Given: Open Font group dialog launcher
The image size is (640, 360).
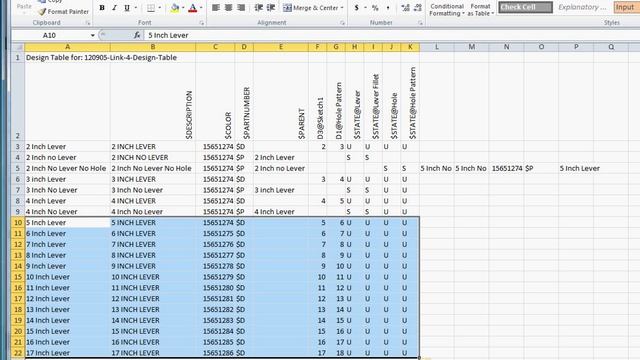Looking at the screenshot, I should point(202,23).
